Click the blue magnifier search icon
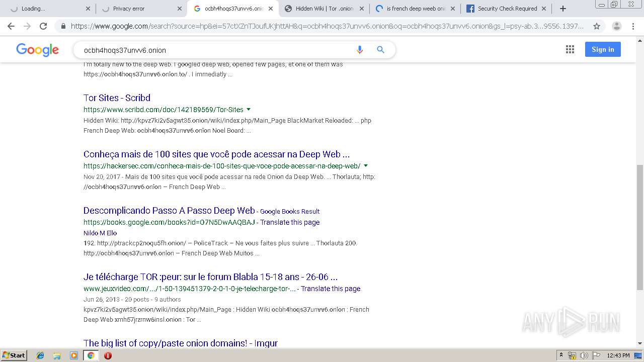The image size is (644, 362). click(x=381, y=50)
